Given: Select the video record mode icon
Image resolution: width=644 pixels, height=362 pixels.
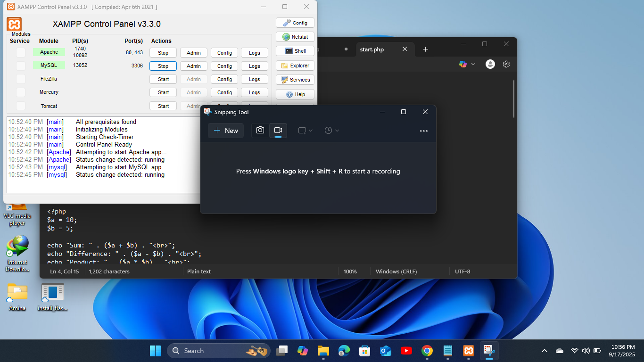Looking at the screenshot, I should click(x=278, y=131).
